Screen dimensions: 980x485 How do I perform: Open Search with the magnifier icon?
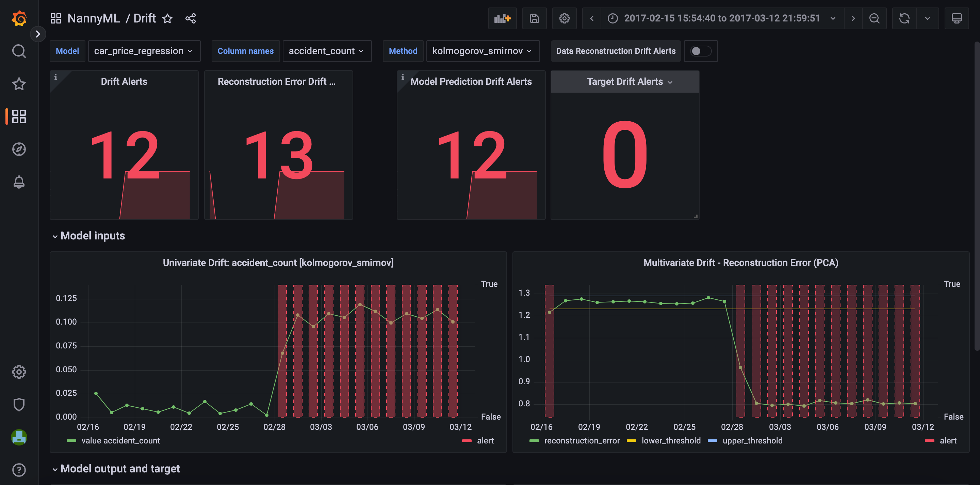point(19,51)
